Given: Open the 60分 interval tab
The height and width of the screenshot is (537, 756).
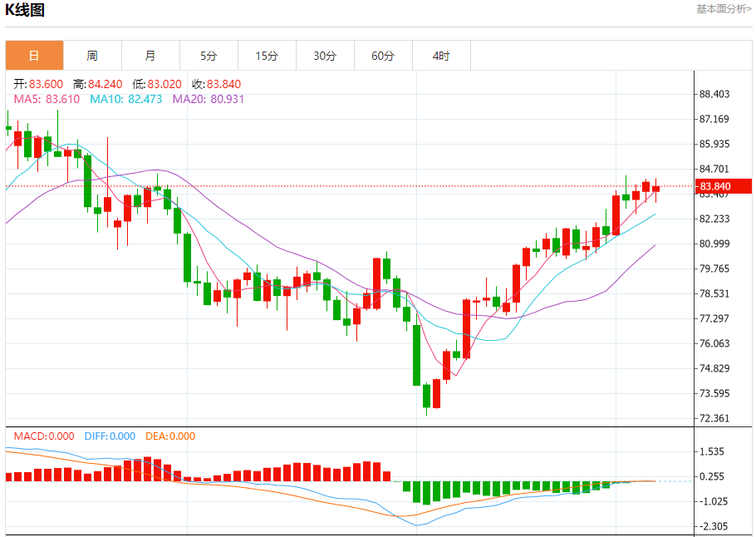Looking at the screenshot, I should (383, 56).
